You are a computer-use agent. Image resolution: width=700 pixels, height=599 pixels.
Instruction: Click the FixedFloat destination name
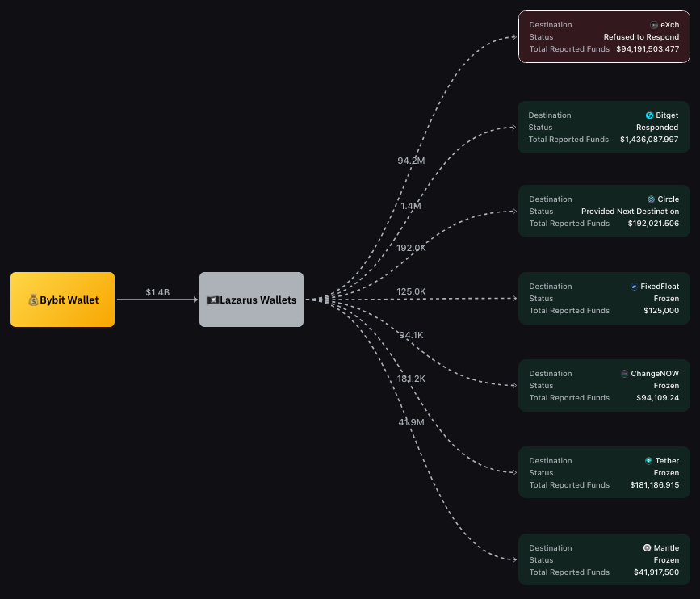click(x=660, y=287)
